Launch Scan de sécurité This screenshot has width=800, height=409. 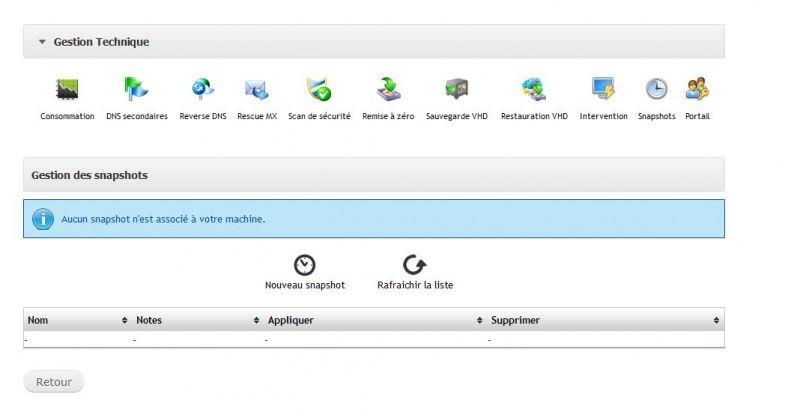click(x=319, y=91)
